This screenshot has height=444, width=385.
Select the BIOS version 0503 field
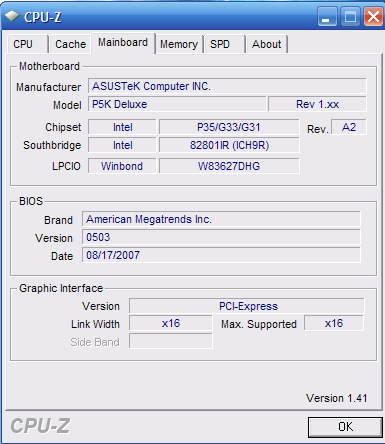point(221,237)
